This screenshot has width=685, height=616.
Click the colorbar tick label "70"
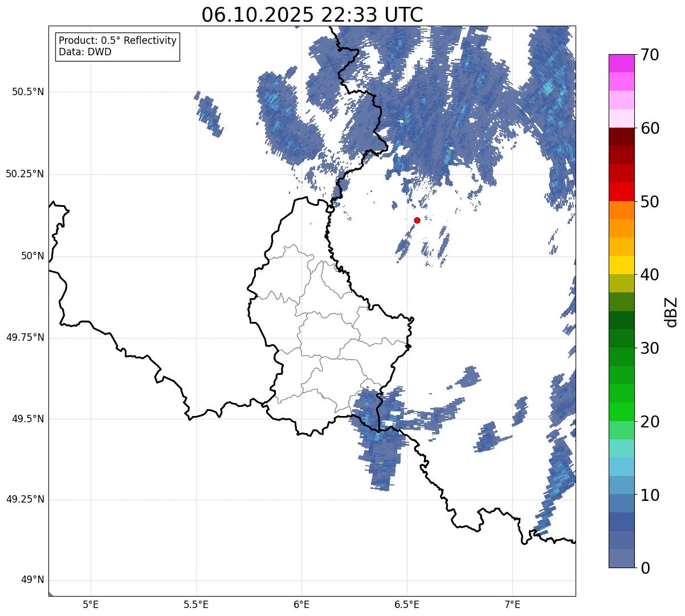[650, 55]
